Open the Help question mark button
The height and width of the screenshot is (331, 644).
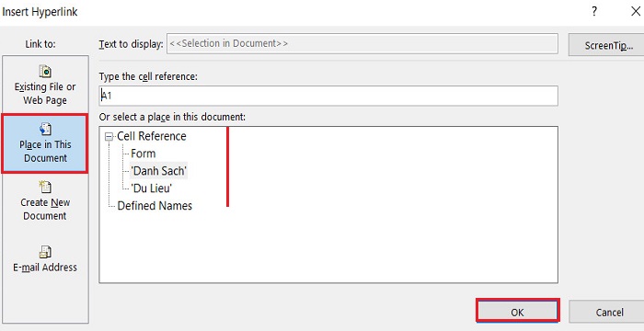tap(594, 12)
